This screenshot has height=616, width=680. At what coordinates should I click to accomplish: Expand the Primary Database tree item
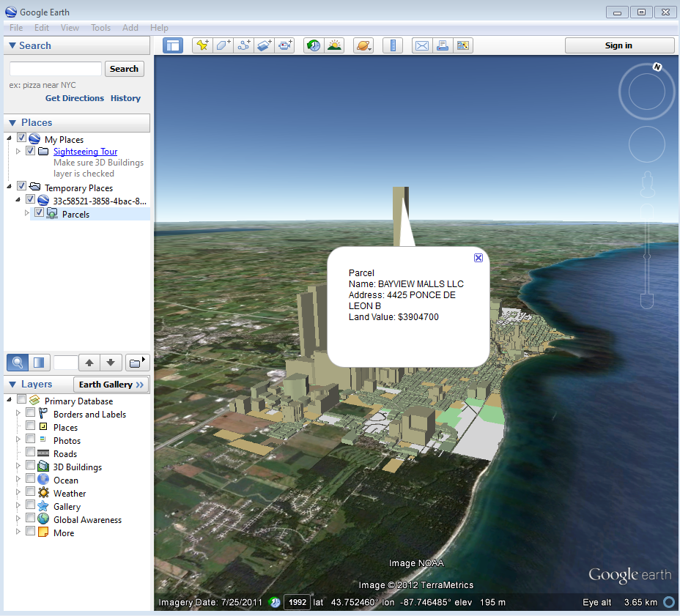pyautogui.click(x=10, y=399)
